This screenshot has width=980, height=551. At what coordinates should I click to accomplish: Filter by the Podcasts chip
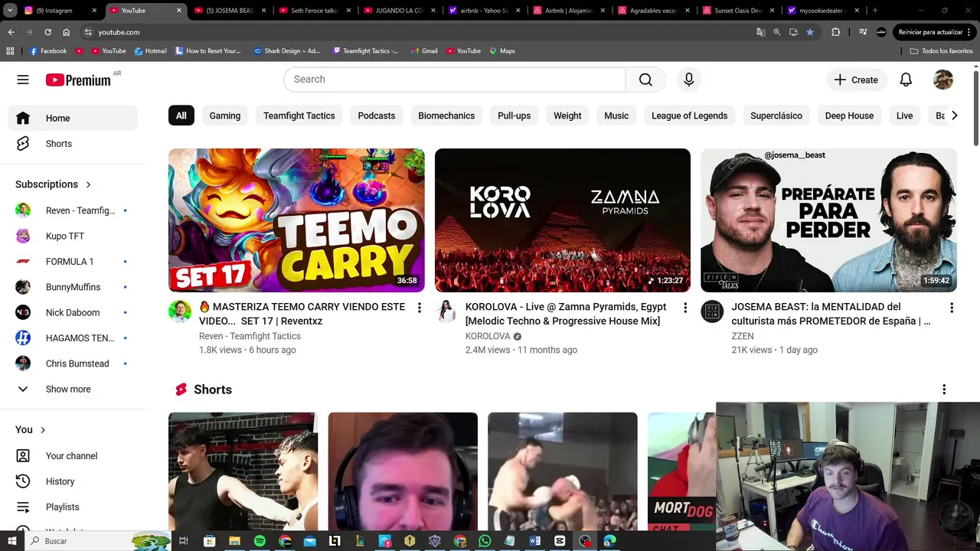[x=377, y=116]
